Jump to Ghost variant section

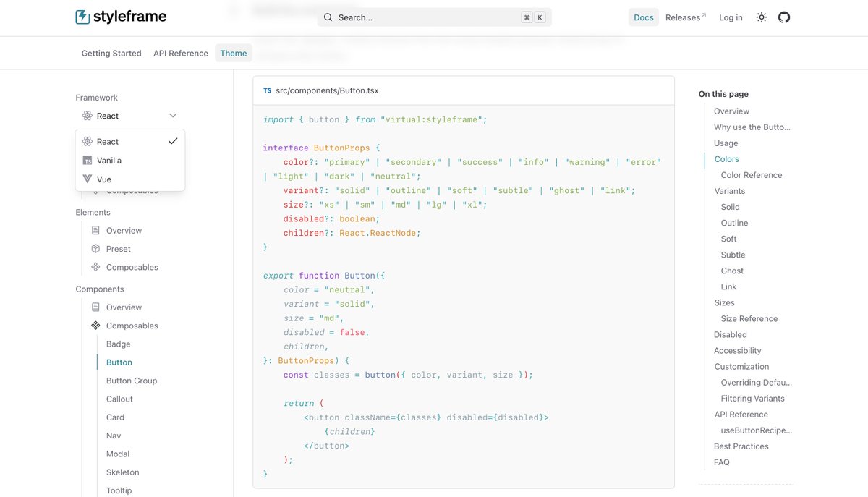coord(732,271)
